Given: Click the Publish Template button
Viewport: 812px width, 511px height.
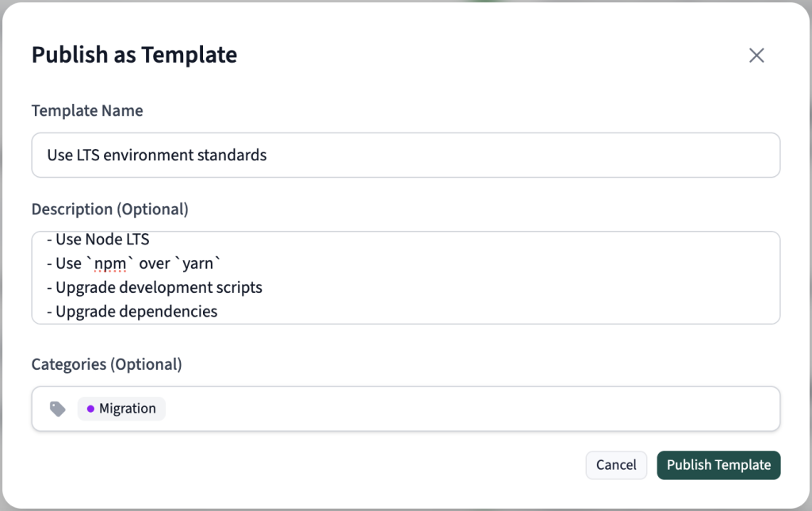Looking at the screenshot, I should 718,465.
